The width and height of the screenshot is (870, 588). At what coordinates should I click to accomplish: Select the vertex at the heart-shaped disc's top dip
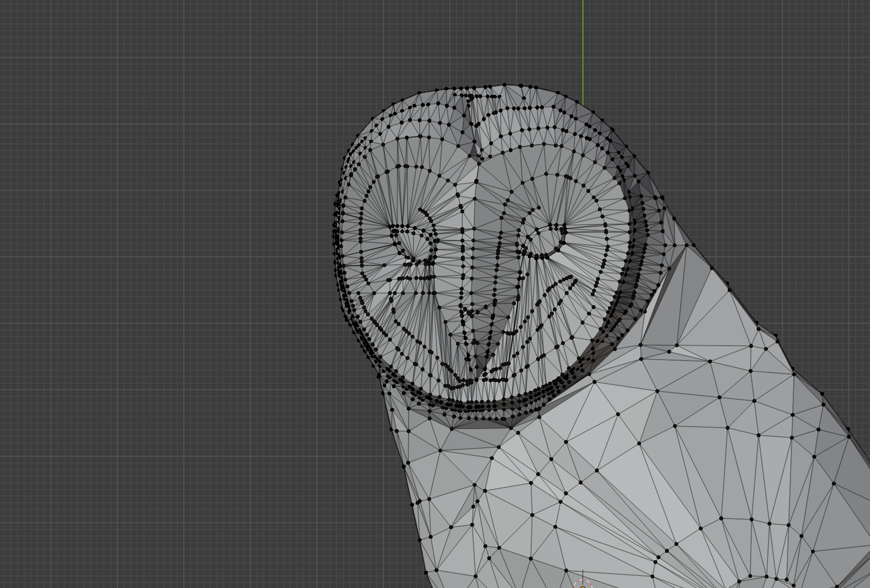(476, 181)
